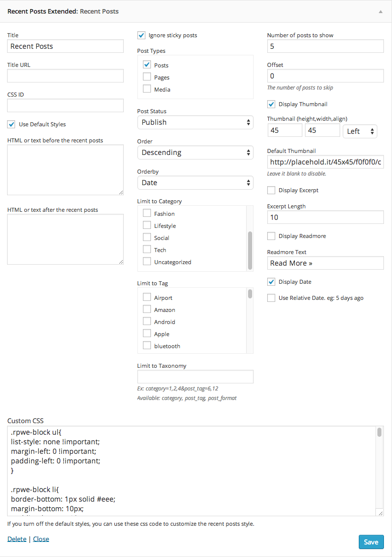
Task: Toggle the Ignore sticky posts checkbox
Action: pyautogui.click(x=141, y=35)
